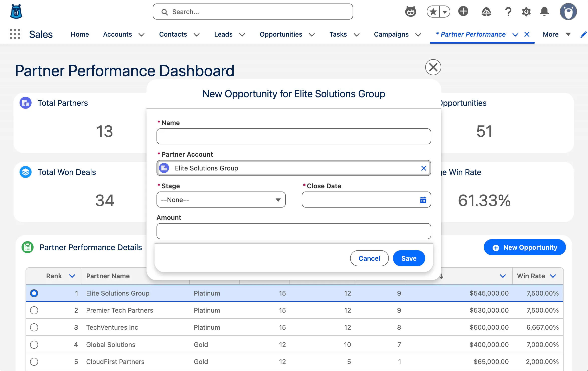Go to the Home tab
The image size is (588, 371).
[x=80, y=34]
